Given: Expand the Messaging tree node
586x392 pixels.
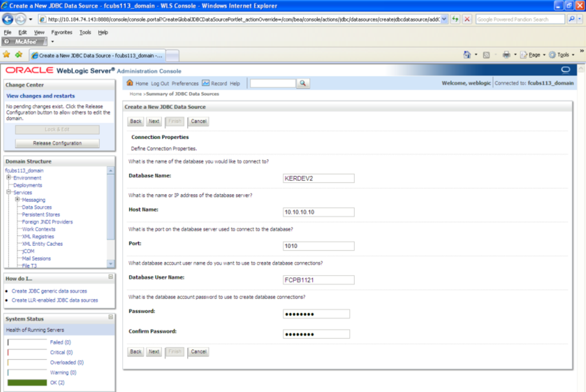Looking at the screenshot, I should tap(17, 200).
